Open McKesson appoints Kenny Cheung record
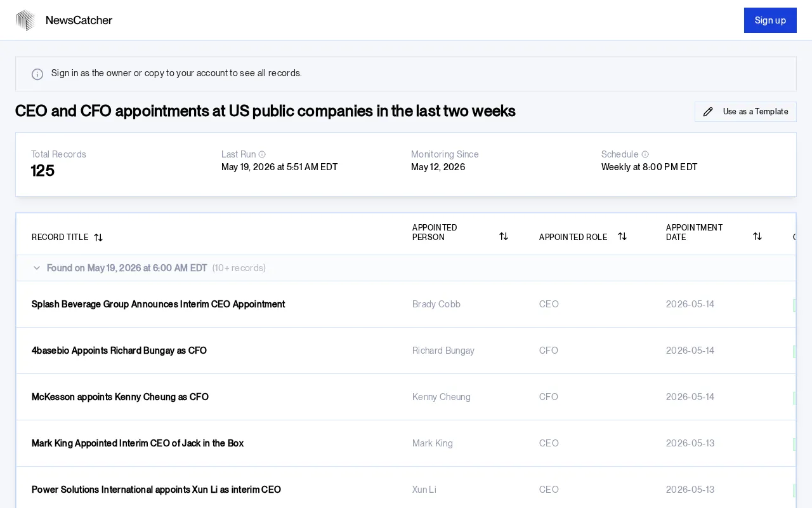The image size is (812, 508). click(120, 397)
